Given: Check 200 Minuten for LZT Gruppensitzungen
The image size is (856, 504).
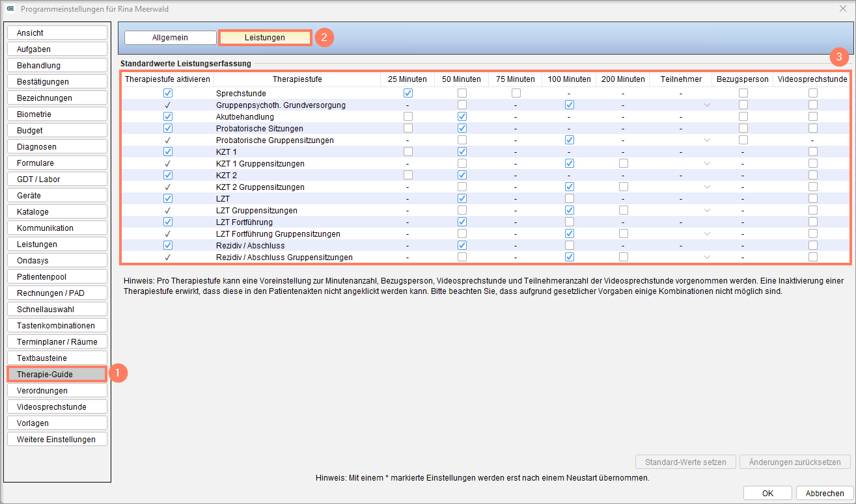Looking at the screenshot, I should pos(624,210).
